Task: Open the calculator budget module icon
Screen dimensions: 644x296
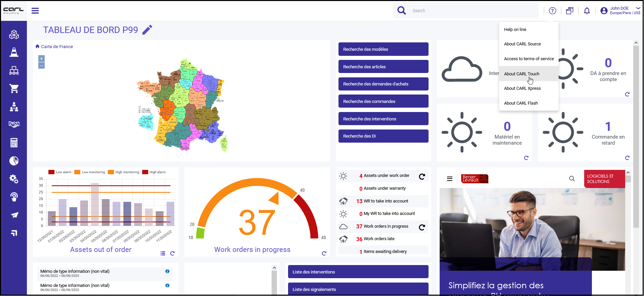Action: point(14,143)
